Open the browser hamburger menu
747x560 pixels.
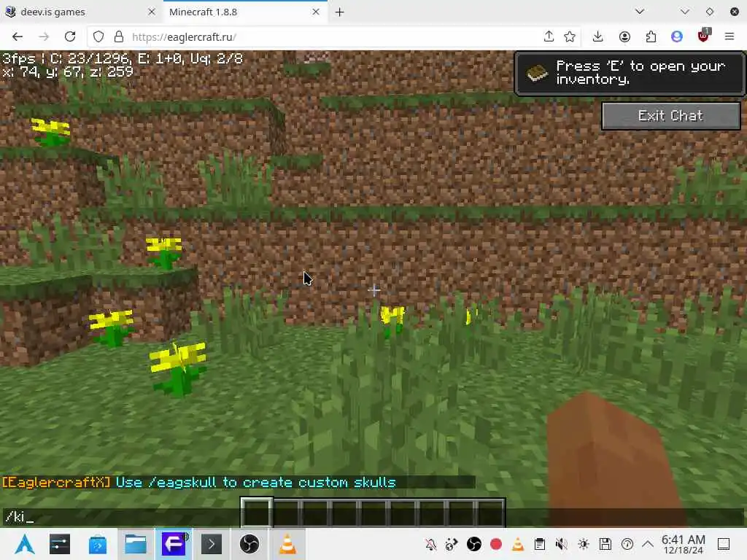tap(729, 36)
